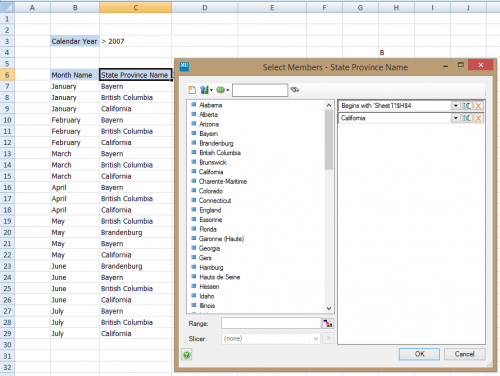Screen dimensions: 500x376
Task: Select Garonne (Haute) in the member list
Action: pyautogui.click(x=222, y=239)
